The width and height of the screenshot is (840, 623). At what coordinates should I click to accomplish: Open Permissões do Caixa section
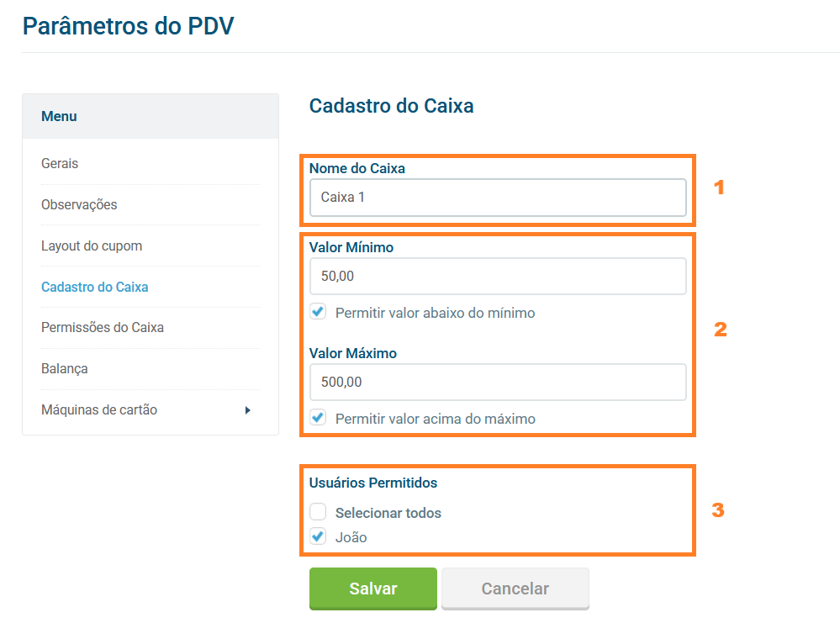[x=103, y=327]
